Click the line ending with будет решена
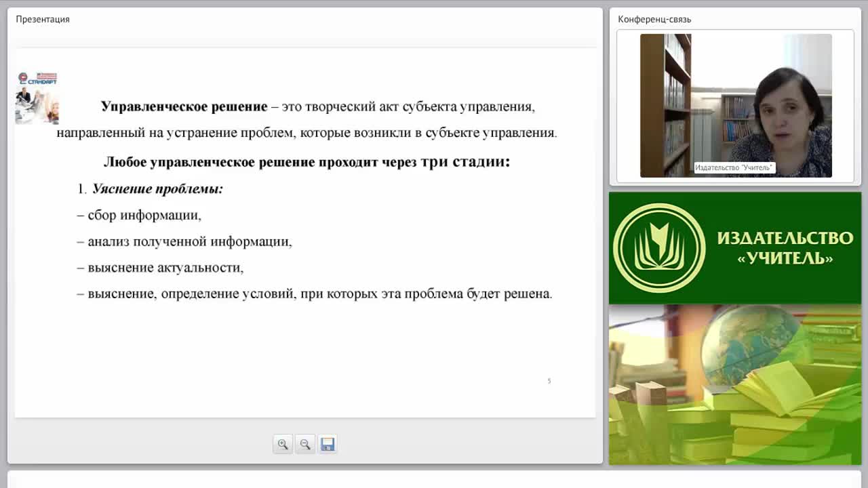 pyautogui.click(x=315, y=293)
